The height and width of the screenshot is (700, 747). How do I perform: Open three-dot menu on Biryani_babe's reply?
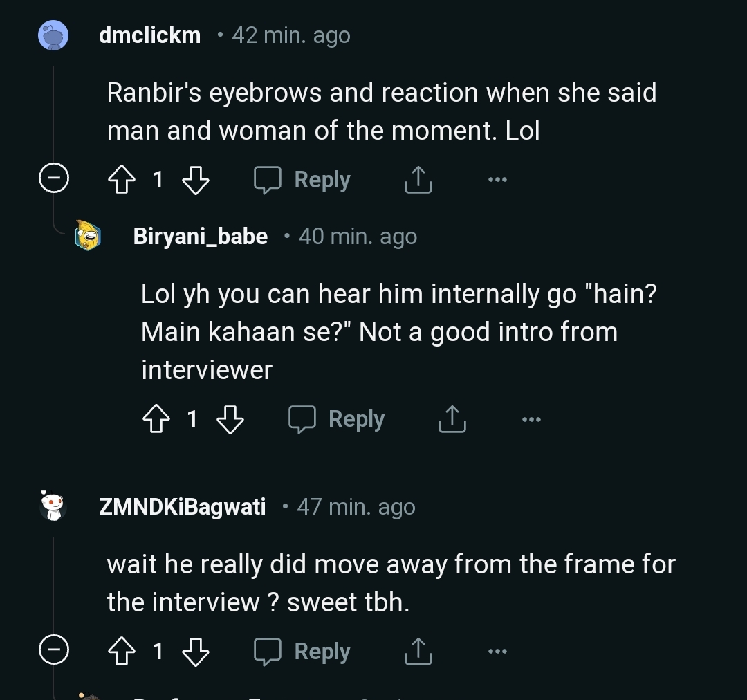tap(531, 419)
